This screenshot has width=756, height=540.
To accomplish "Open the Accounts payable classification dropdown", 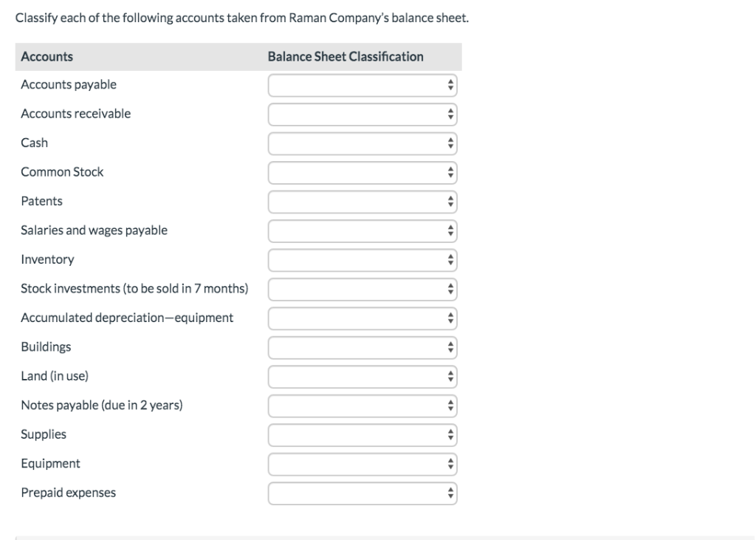I will pos(362,85).
